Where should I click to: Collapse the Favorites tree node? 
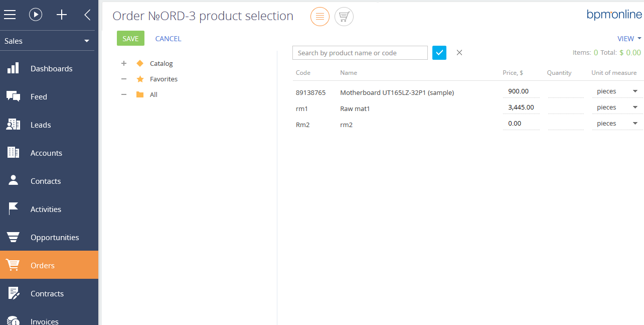coord(124,79)
